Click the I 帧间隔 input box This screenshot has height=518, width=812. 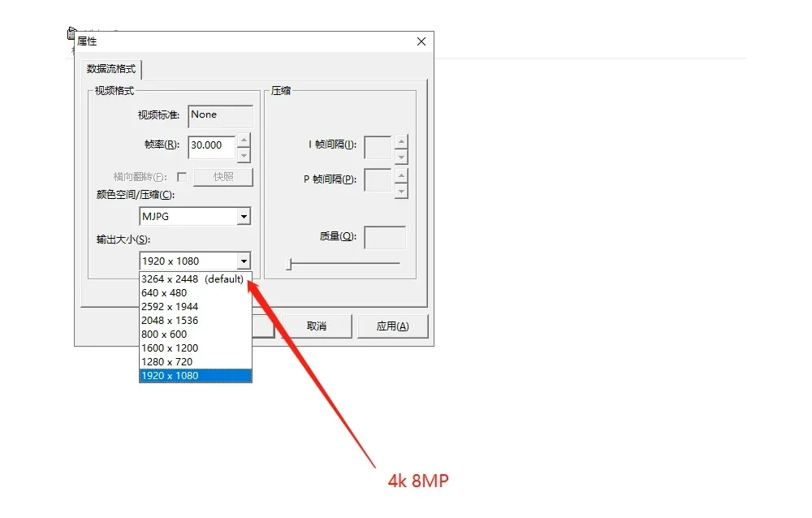pos(378,148)
